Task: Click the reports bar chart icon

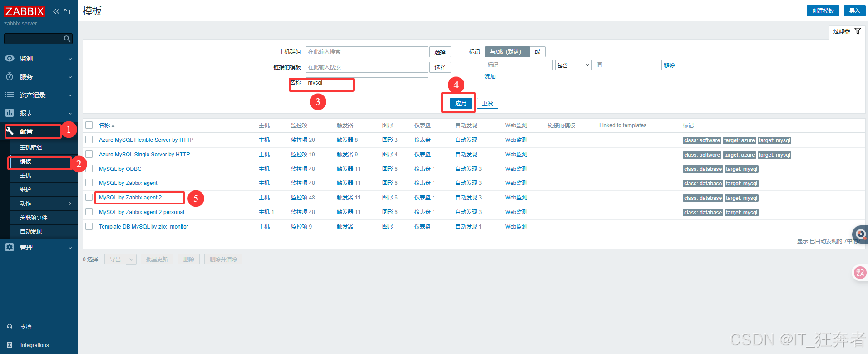Action: point(10,113)
